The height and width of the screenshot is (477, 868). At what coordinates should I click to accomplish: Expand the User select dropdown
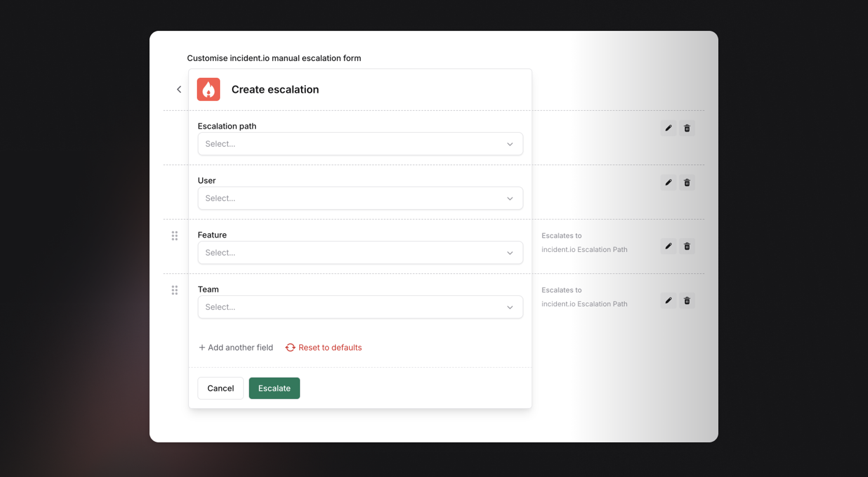(360, 198)
